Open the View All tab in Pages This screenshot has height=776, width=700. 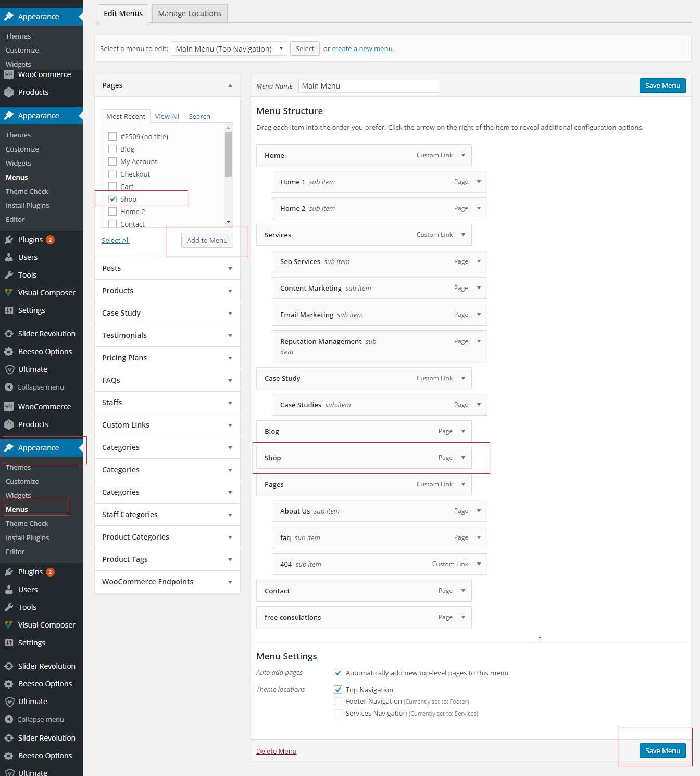pyautogui.click(x=167, y=116)
